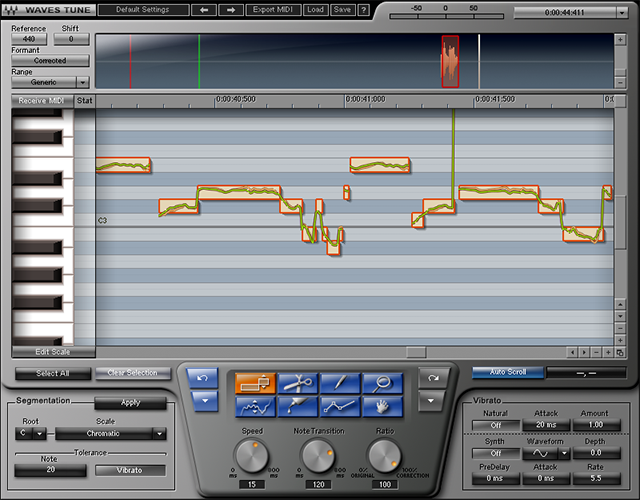Click Export MIDI
640x500 pixels.
[x=273, y=10]
